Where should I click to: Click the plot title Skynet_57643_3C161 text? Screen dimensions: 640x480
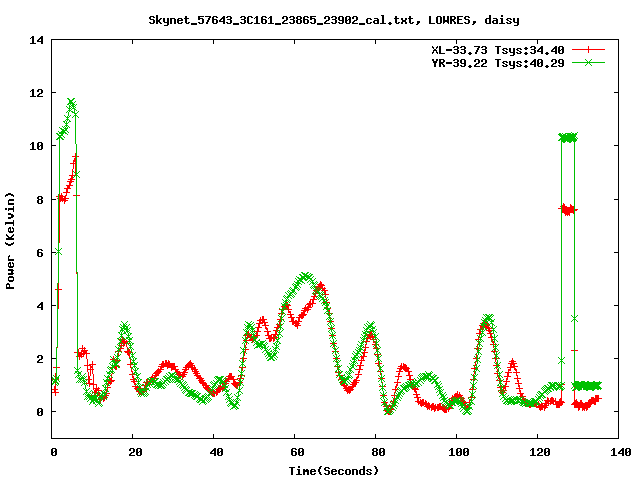click(334, 20)
